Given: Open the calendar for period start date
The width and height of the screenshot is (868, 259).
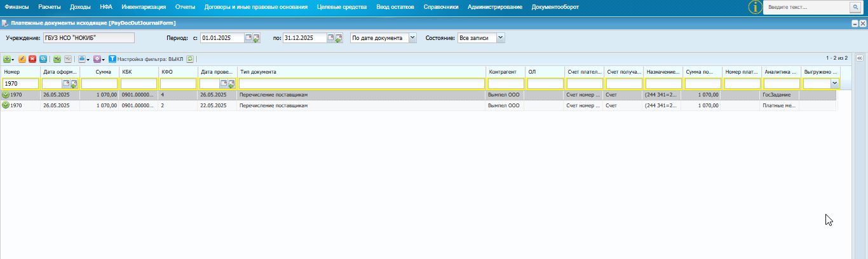Looking at the screenshot, I should 248,38.
